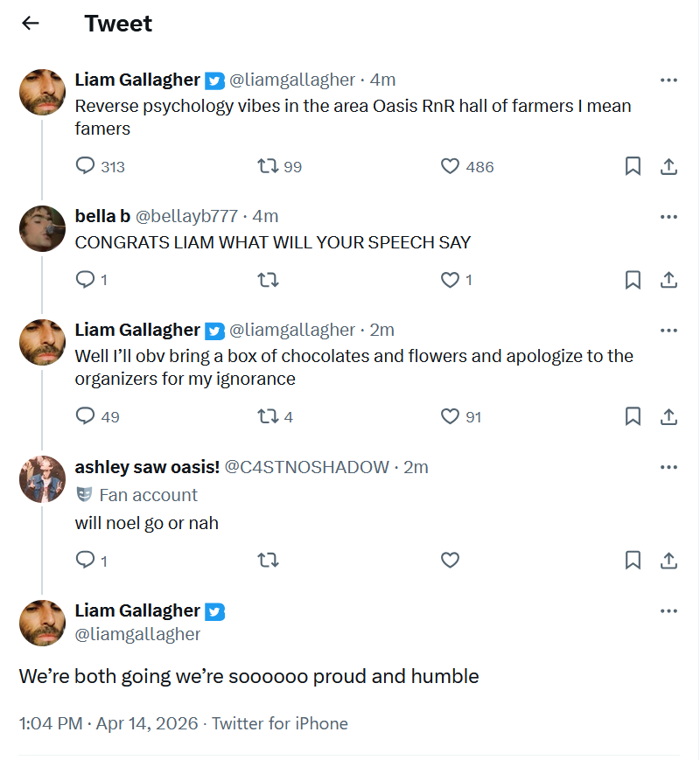
Task: Open the @bellayb777 profile handle
Action: coord(186,217)
